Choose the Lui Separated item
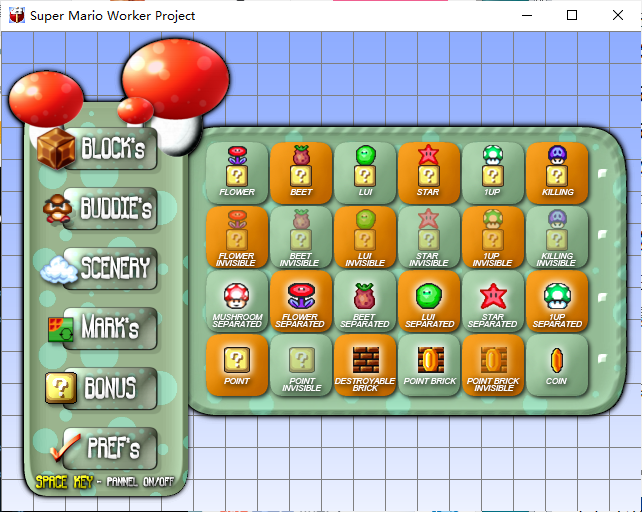 (x=429, y=301)
